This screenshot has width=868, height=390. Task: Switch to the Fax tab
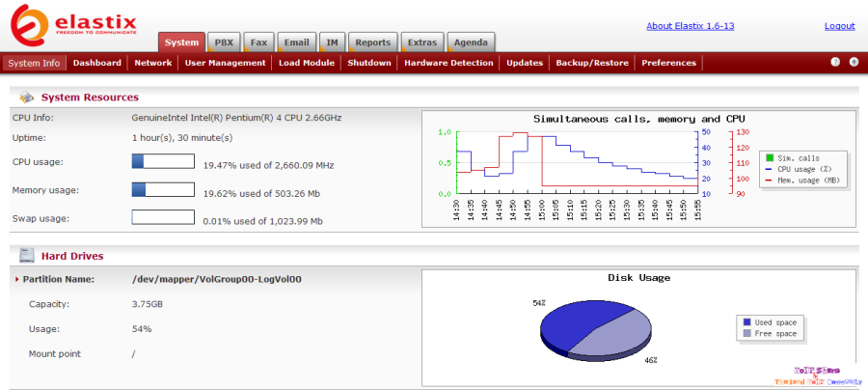(258, 42)
